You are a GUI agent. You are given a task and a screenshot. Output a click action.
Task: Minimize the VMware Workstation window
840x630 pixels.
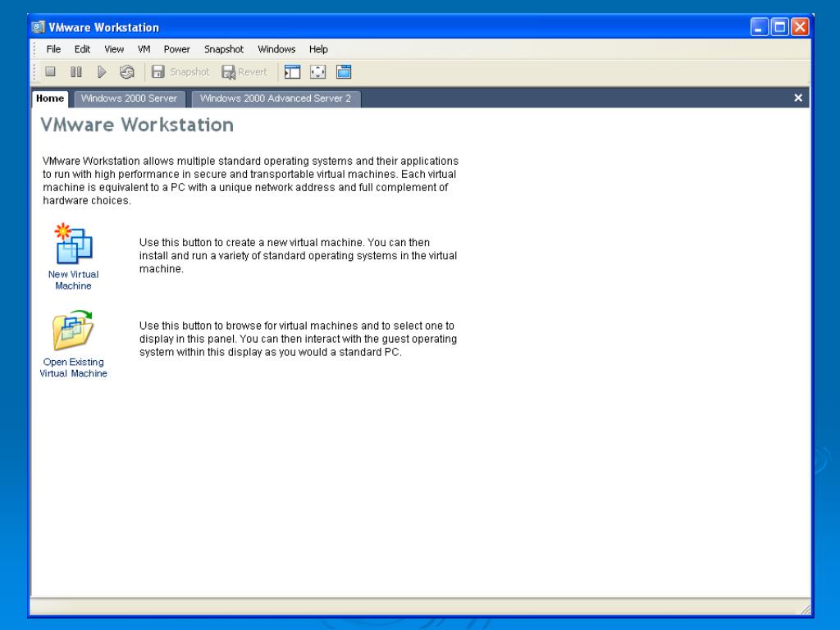pos(759,27)
